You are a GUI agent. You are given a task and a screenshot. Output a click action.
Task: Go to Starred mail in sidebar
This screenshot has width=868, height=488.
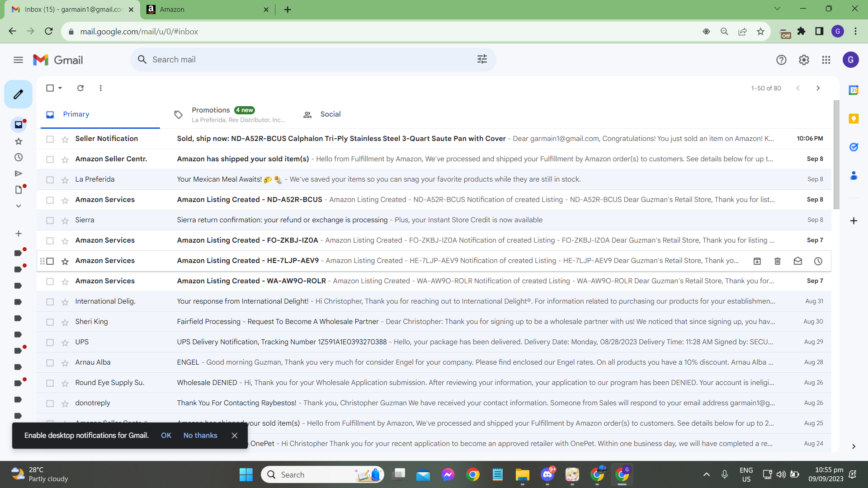pos(19,141)
